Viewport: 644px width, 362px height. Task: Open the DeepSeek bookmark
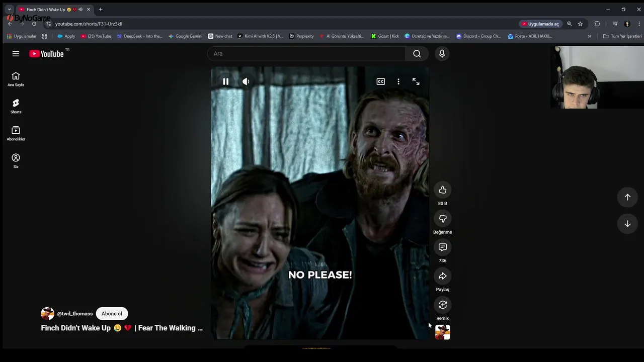[139, 36]
